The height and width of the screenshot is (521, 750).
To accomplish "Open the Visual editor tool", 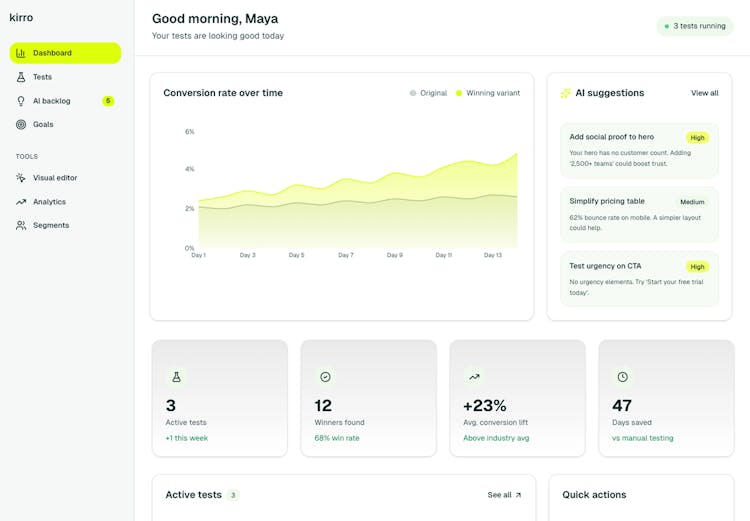I will [54, 178].
